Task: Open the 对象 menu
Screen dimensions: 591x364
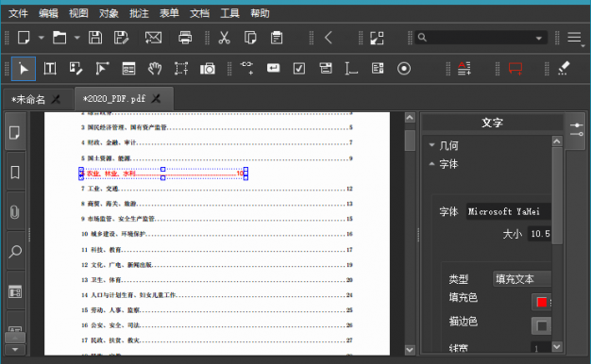Action: (109, 13)
